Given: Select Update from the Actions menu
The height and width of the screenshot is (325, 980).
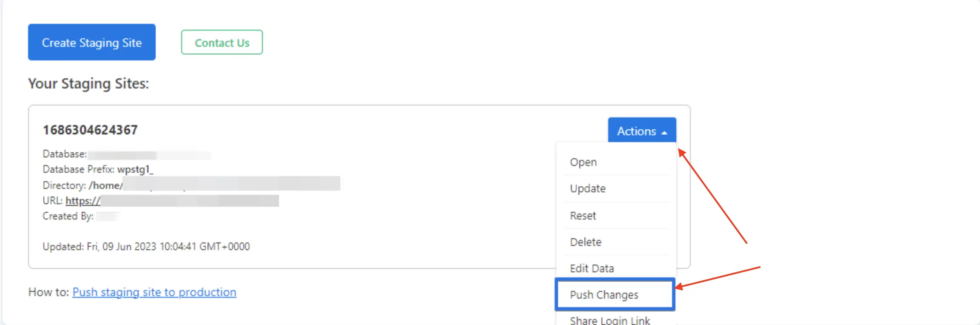Looking at the screenshot, I should 587,188.
